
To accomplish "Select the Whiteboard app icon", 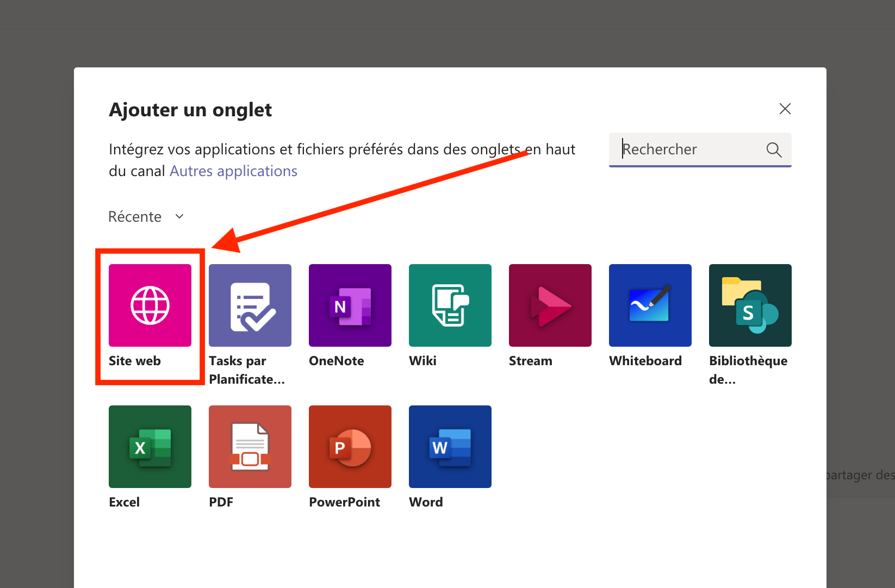I will [650, 305].
